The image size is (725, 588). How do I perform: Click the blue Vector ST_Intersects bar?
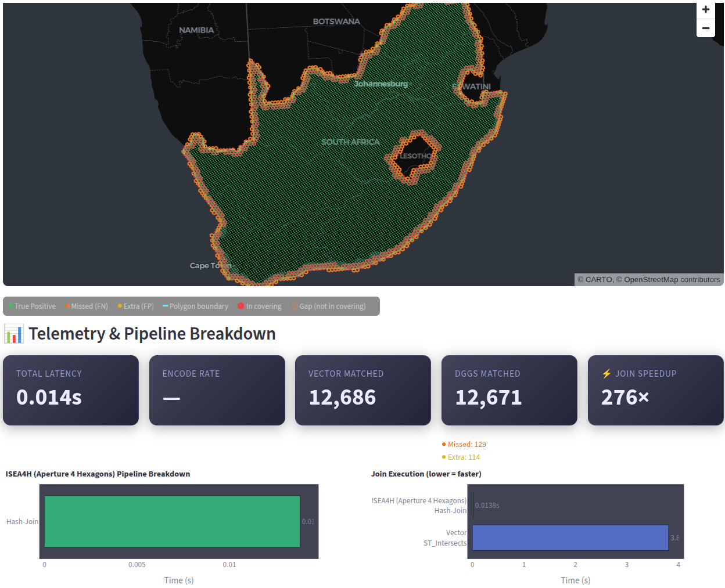point(570,538)
